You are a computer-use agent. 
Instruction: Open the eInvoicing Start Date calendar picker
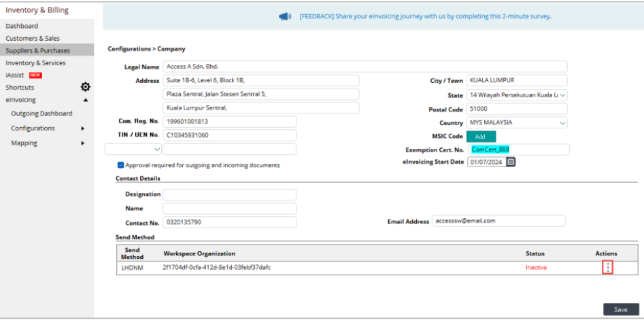511,162
